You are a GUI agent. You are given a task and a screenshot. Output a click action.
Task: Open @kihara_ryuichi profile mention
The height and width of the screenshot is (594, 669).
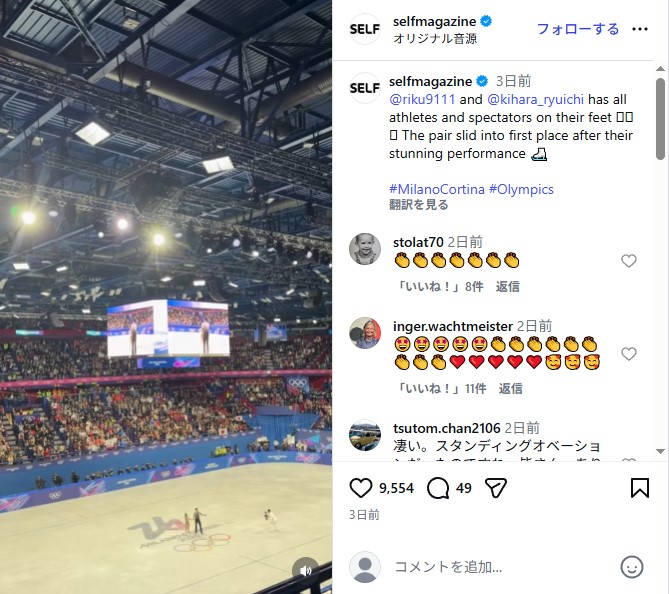(535, 99)
